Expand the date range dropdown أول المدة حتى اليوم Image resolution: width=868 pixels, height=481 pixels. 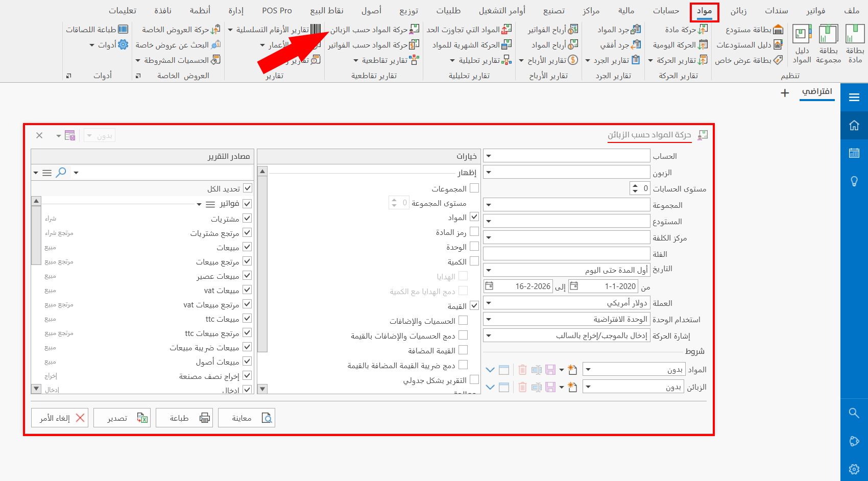489,270
